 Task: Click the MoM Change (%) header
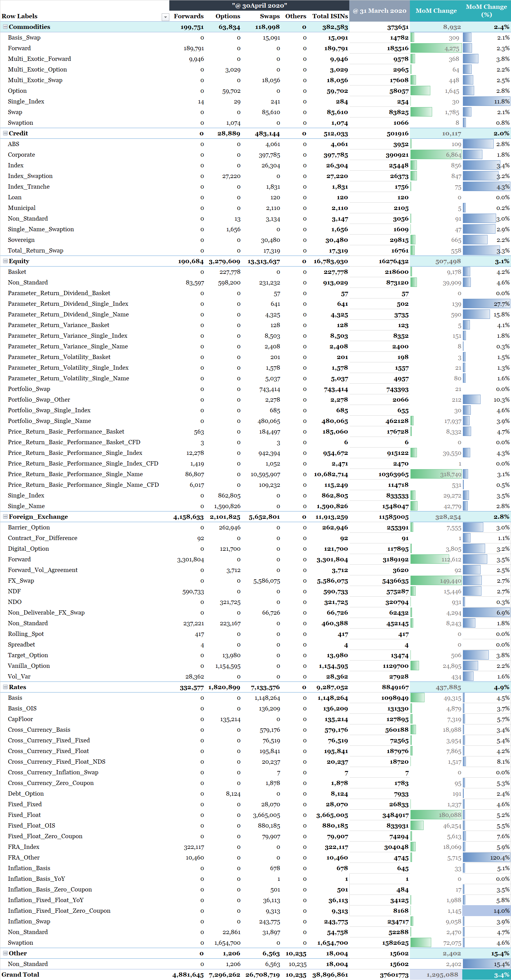point(486,11)
